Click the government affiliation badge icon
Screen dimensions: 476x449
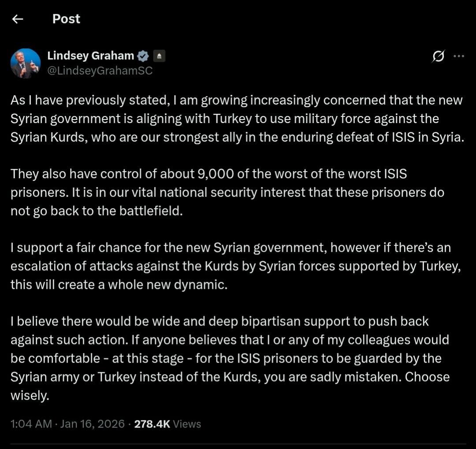[159, 56]
